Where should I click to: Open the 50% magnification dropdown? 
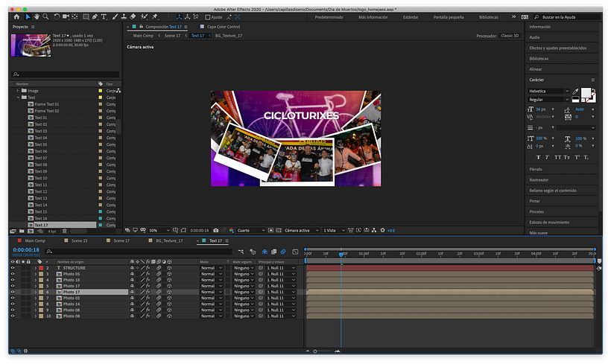click(159, 231)
